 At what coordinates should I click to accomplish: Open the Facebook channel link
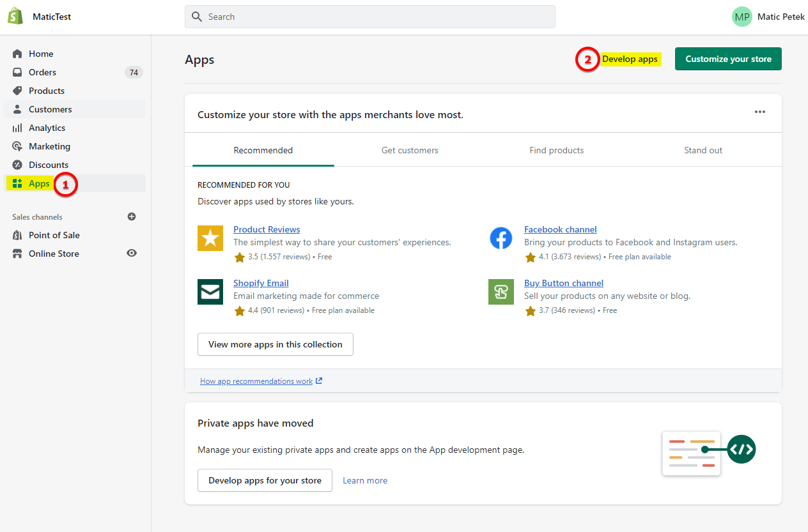pyautogui.click(x=561, y=229)
